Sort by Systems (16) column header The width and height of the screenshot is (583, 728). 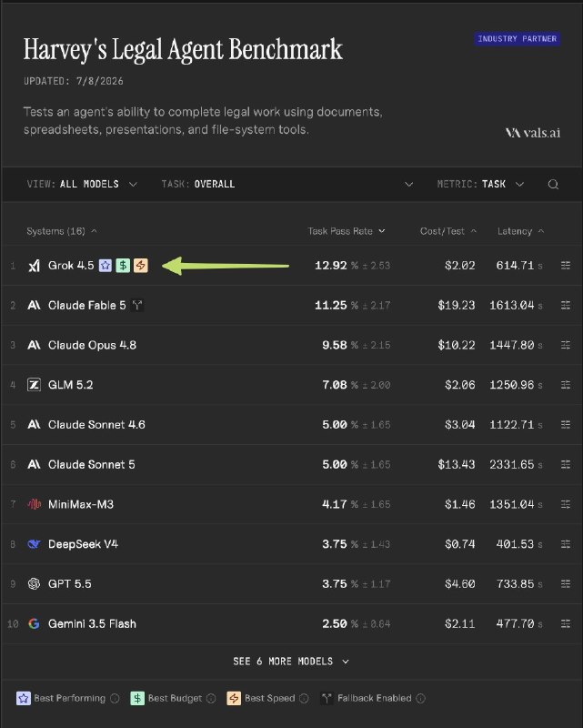(x=62, y=231)
